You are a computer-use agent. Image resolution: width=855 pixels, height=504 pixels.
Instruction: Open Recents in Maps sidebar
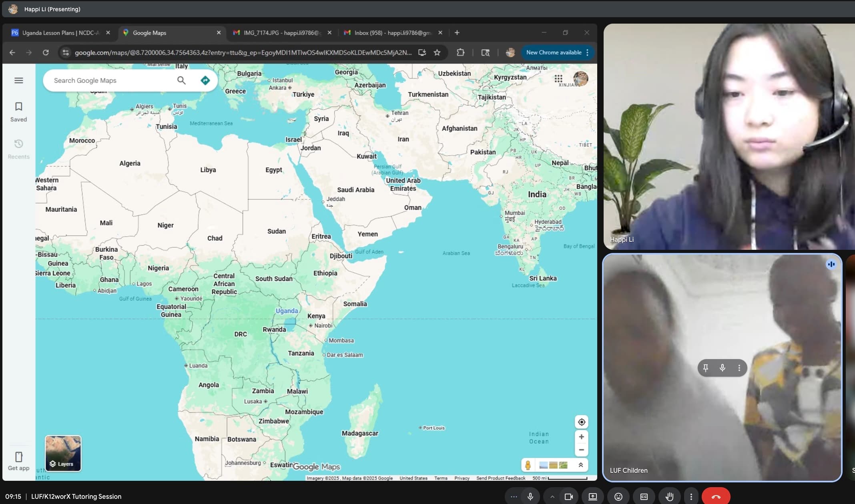point(18,149)
